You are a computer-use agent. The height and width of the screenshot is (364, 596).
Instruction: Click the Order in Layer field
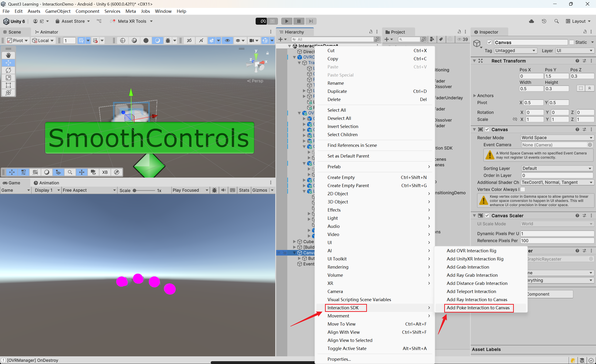coord(557,175)
